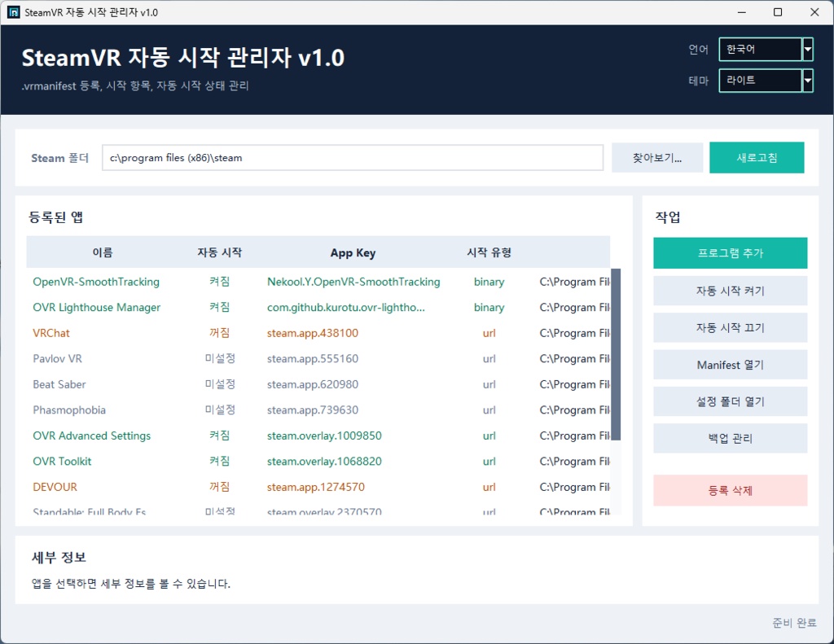Click the 준비 완료 status text
The height and width of the screenshot is (644, 834).
tap(794, 622)
